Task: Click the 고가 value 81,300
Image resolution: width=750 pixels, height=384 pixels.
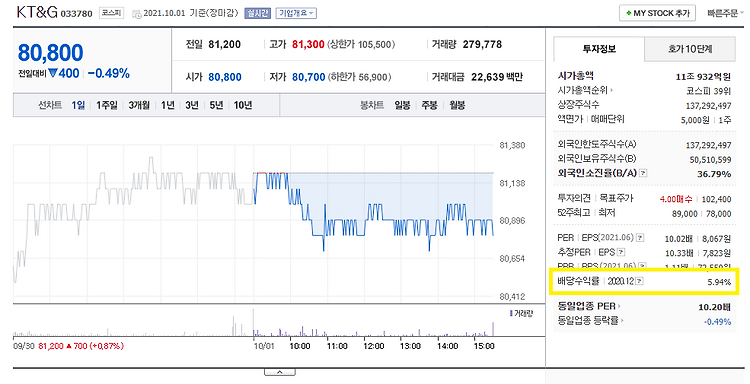Action: pyautogui.click(x=308, y=44)
